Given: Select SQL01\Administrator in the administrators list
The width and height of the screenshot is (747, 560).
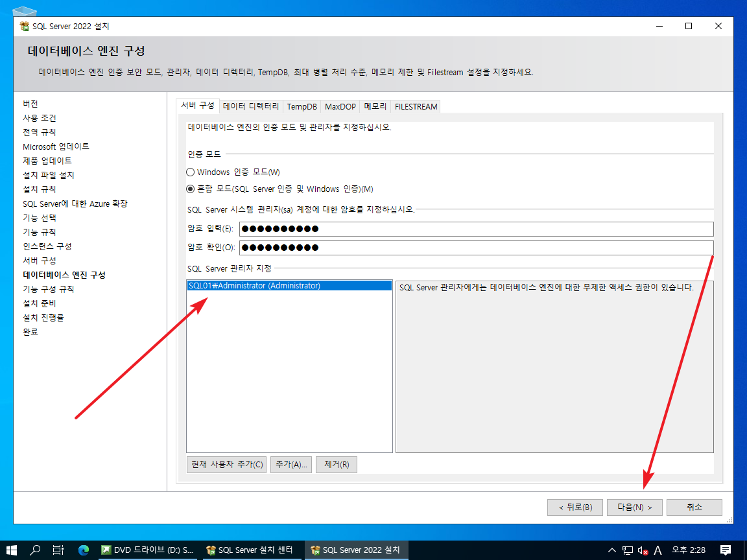Looking at the screenshot, I should tap(290, 286).
